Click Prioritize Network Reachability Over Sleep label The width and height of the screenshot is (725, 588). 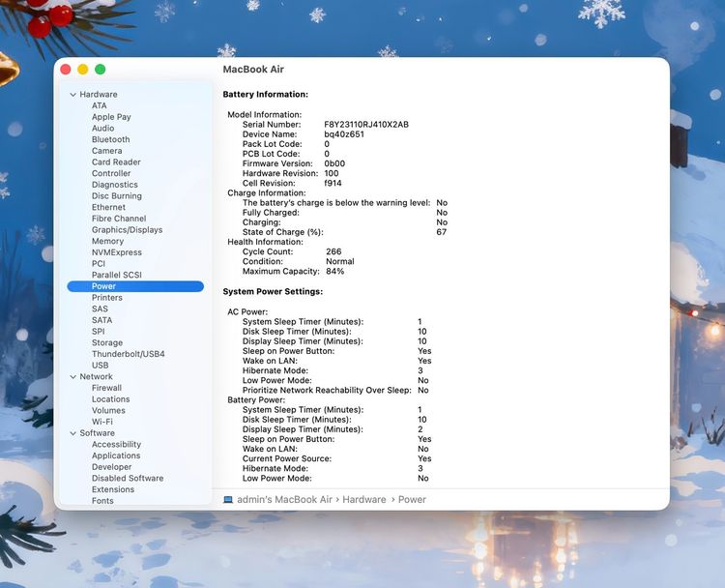(x=327, y=390)
